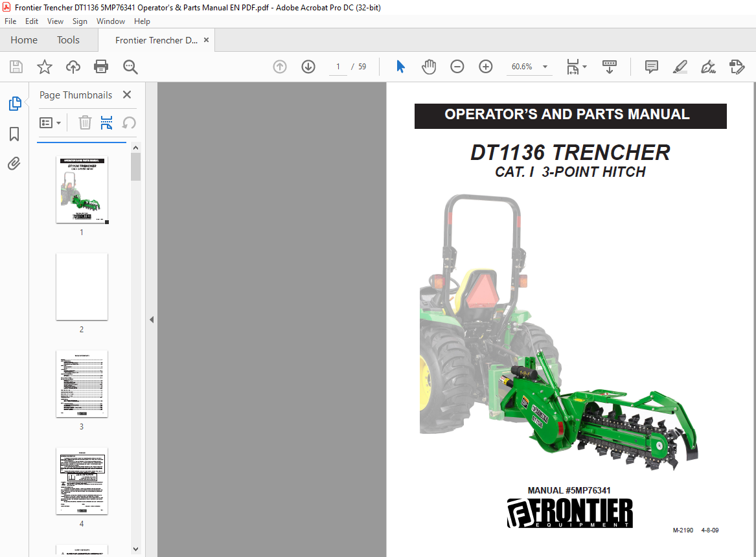Delete selected page trash icon
Screen dimensions: 756x557
(x=85, y=122)
